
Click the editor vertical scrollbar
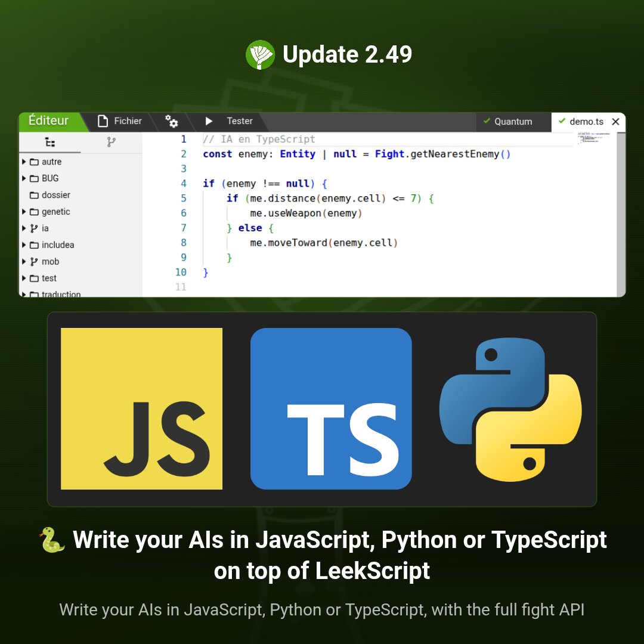pyautogui.click(x=621, y=214)
